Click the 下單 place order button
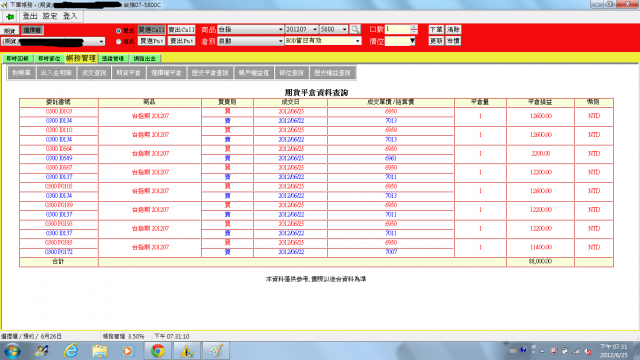640x360 pixels. 436,30
